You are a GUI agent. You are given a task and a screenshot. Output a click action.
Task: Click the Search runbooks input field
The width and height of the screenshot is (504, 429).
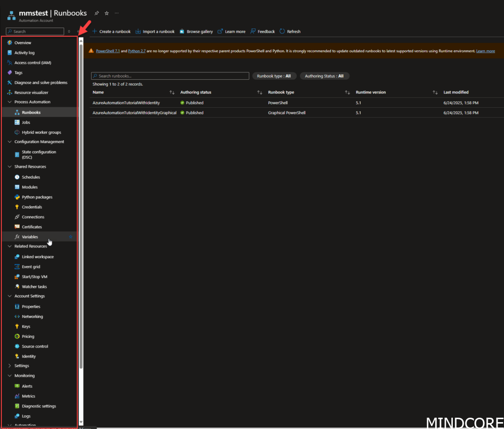point(170,76)
